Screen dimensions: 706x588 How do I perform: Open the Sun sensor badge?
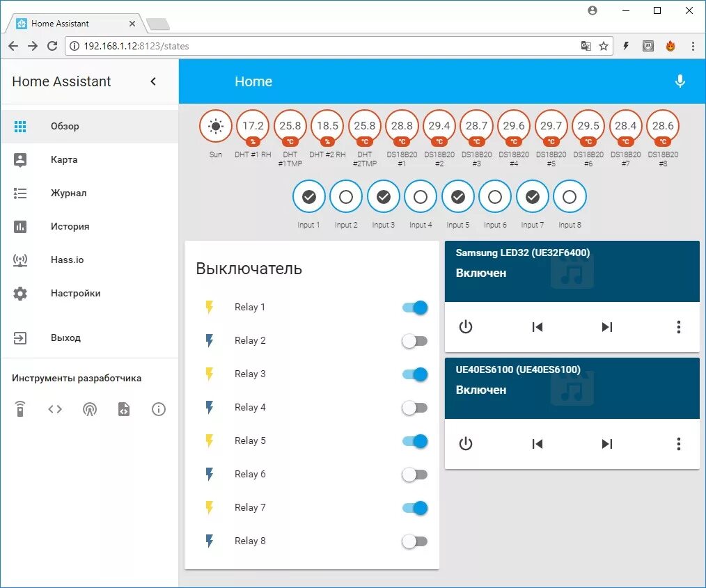tap(216, 127)
